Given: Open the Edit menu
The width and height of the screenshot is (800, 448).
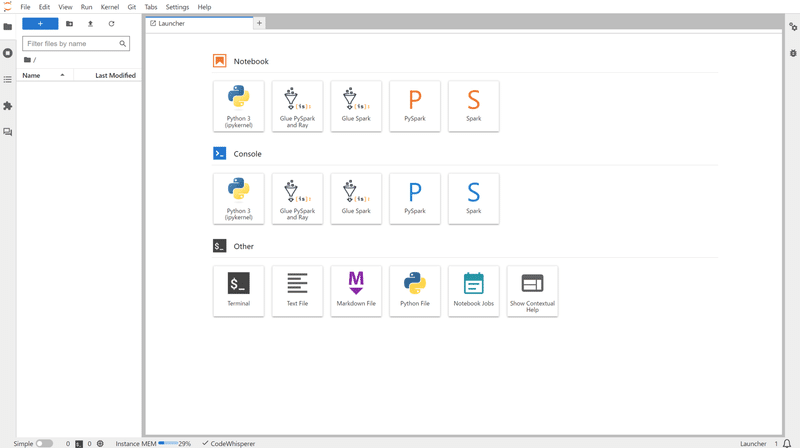Looking at the screenshot, I should click(44, 7).
